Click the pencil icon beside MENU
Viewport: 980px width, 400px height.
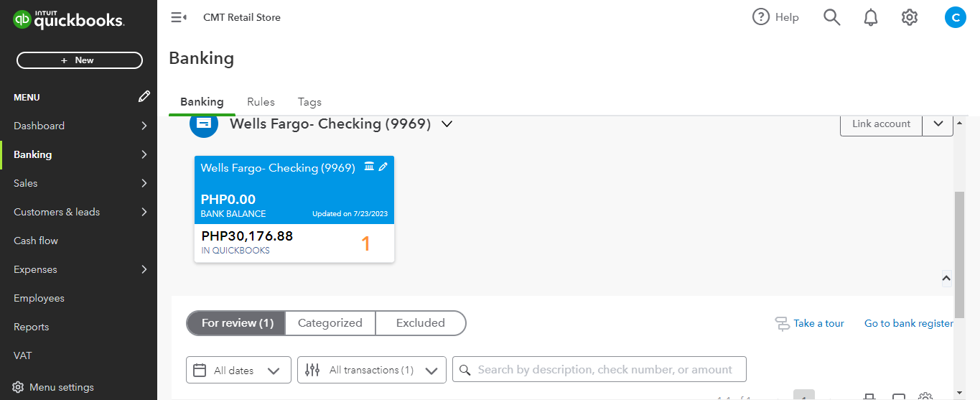(144, 96)
